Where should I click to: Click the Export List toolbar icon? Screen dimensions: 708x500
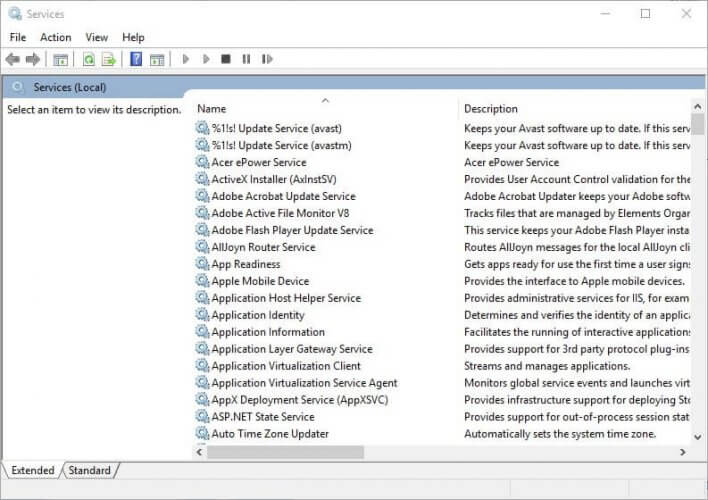(x=109, y=59)
